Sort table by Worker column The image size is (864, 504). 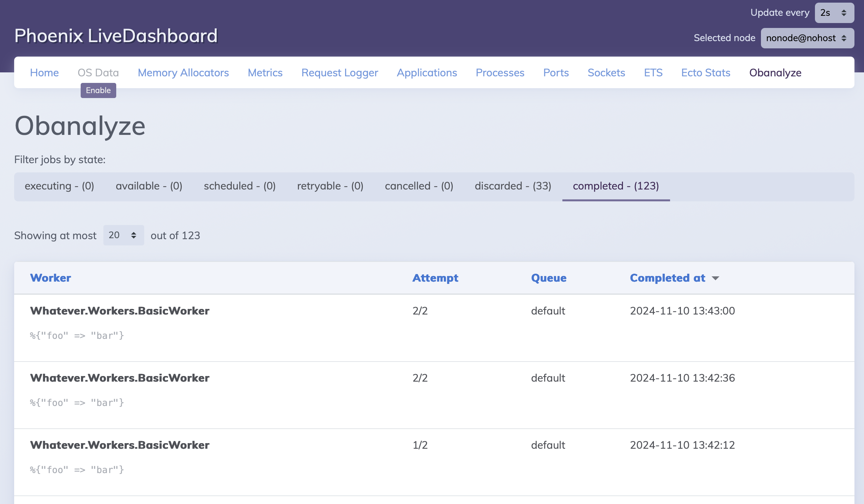tap(50, 278)
